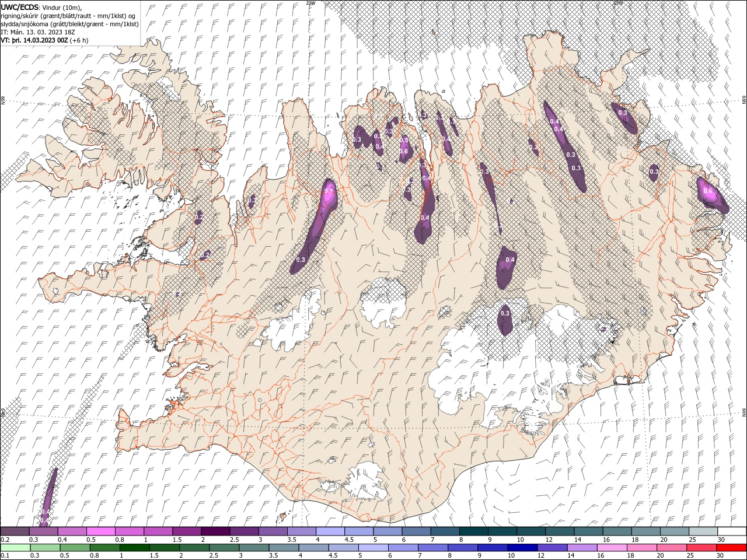Click the light lavender swatch labeled 4 in the snow legend
Screen dimensions: 747x560
coord(330,531)
